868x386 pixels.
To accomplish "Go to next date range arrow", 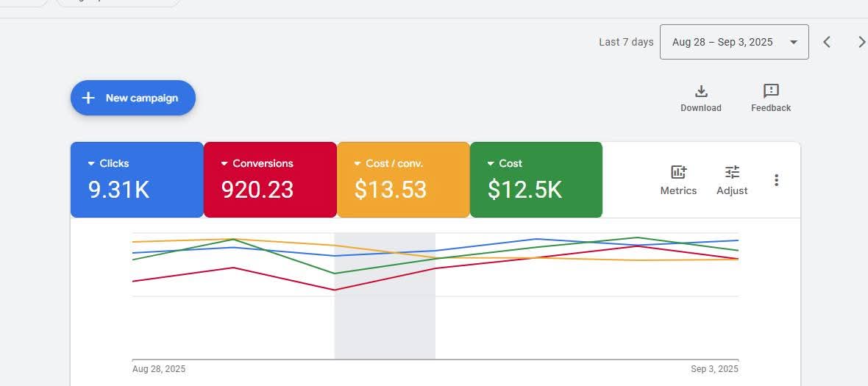I will tap(861, 42).
